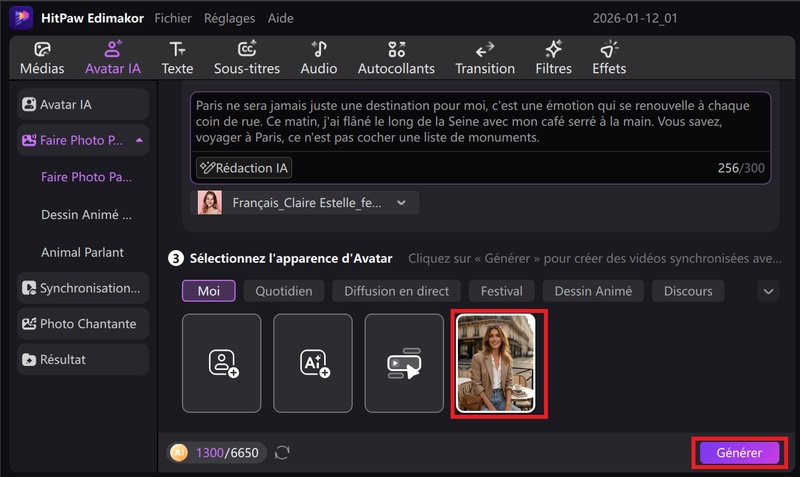Select the Dessin Animé category tab
This screenshot has width=800, height=477.
(x=593, y=291)
